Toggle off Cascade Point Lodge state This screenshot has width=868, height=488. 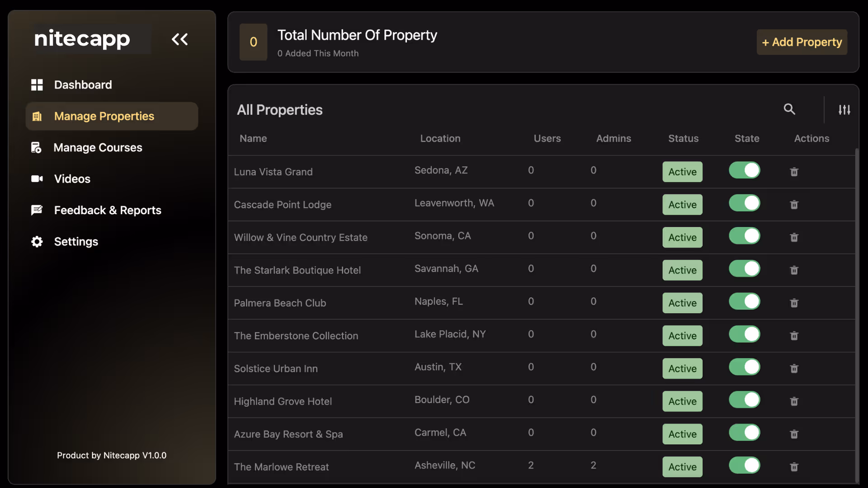click(x=744, y=203)
